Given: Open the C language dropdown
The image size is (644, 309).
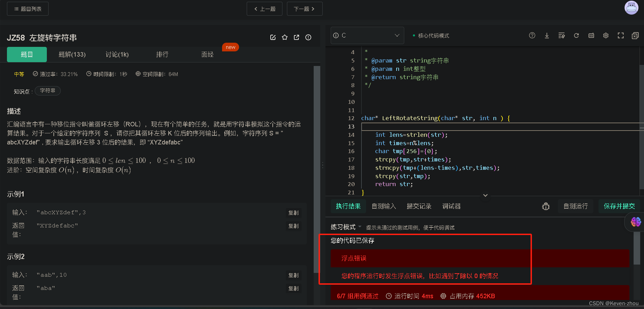Looking at the screenshot, I should click(x=367, y=35).
